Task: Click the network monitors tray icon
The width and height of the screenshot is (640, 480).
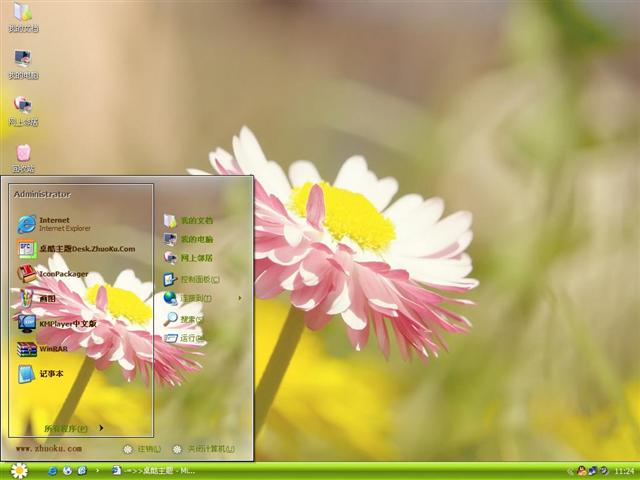Action: tap(593, 471)
